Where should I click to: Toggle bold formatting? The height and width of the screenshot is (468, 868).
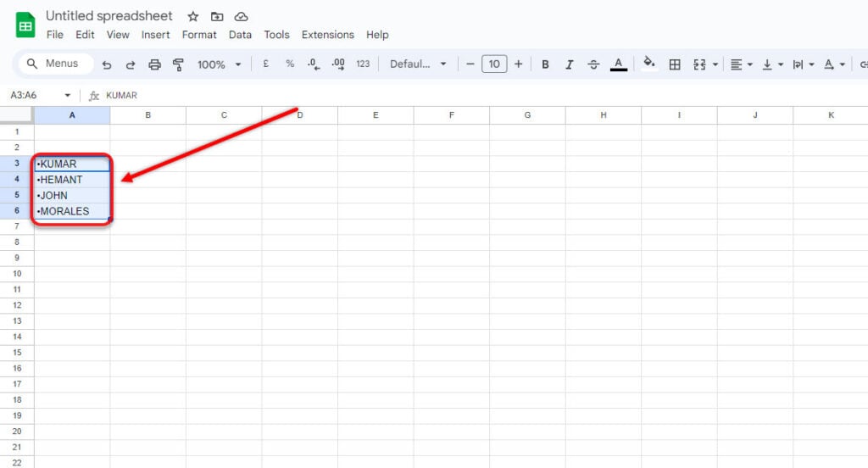pyautogui.click(x=545, y=64)
